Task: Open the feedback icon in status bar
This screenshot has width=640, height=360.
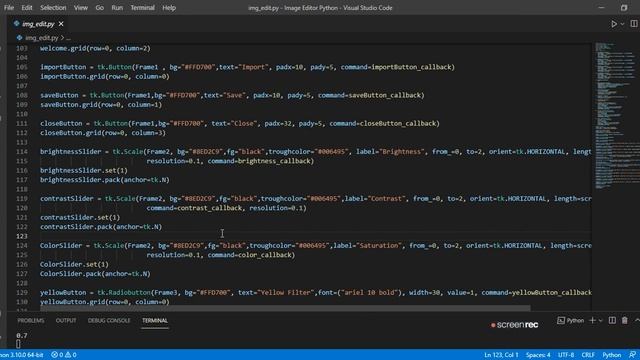Action: (633, 355)
